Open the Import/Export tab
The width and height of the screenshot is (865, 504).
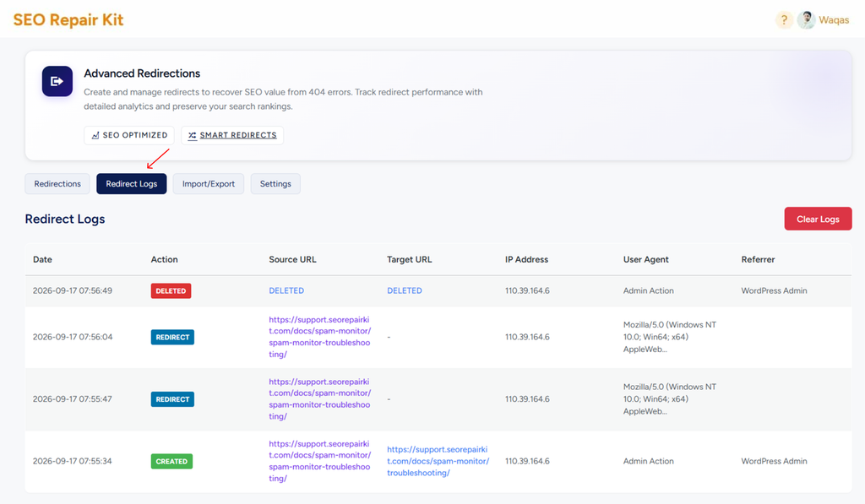click(209, 184)
